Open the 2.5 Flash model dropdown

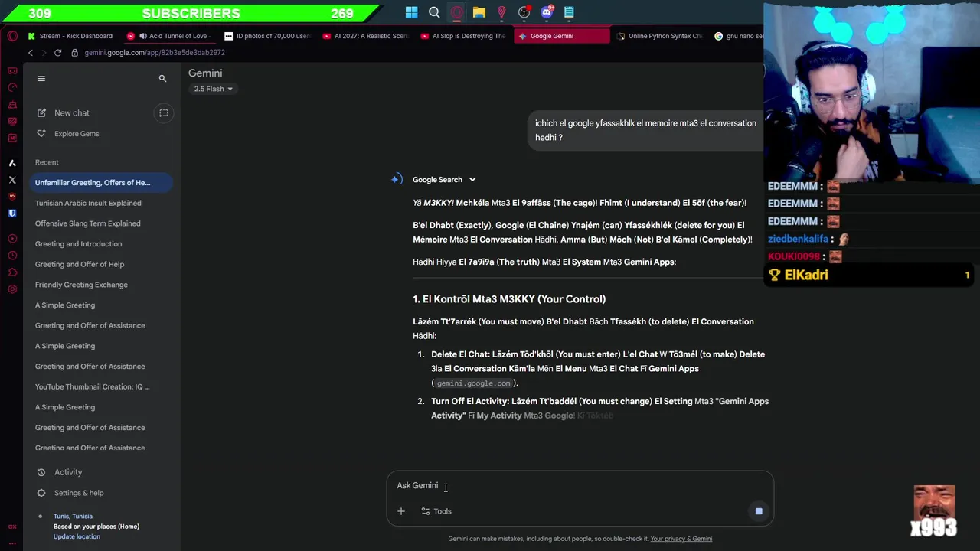pyautogui.click(x=214, y=89)
